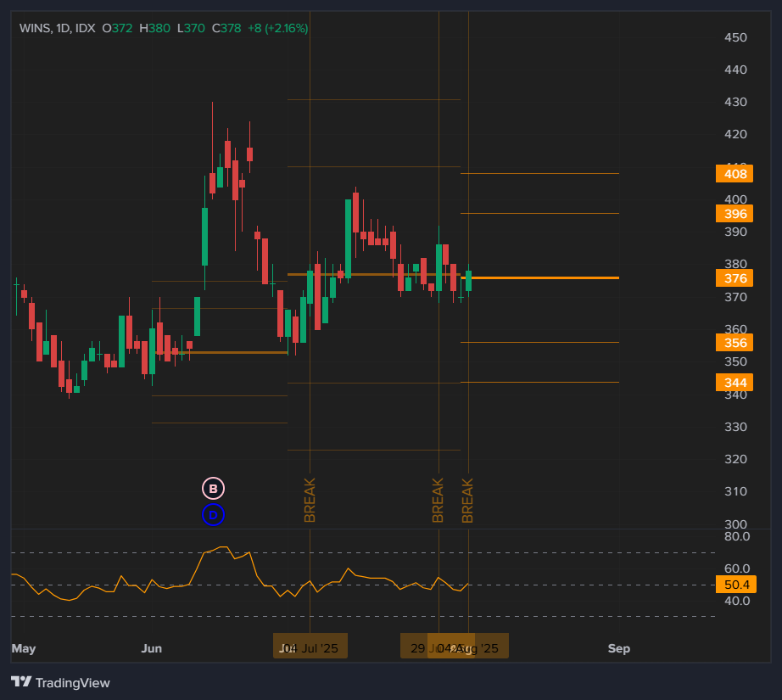Click the Jun label on time axis

[x=152, y=648]
